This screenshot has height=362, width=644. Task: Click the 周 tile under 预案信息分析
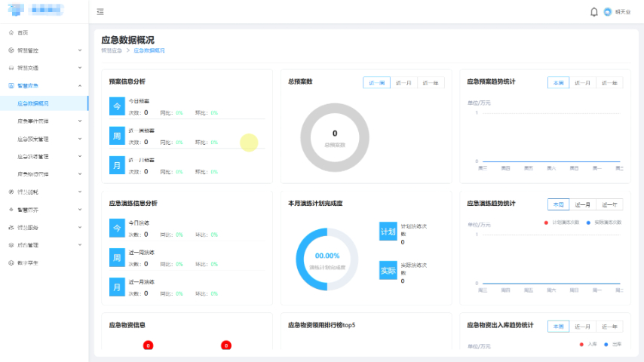coord(117,136)
